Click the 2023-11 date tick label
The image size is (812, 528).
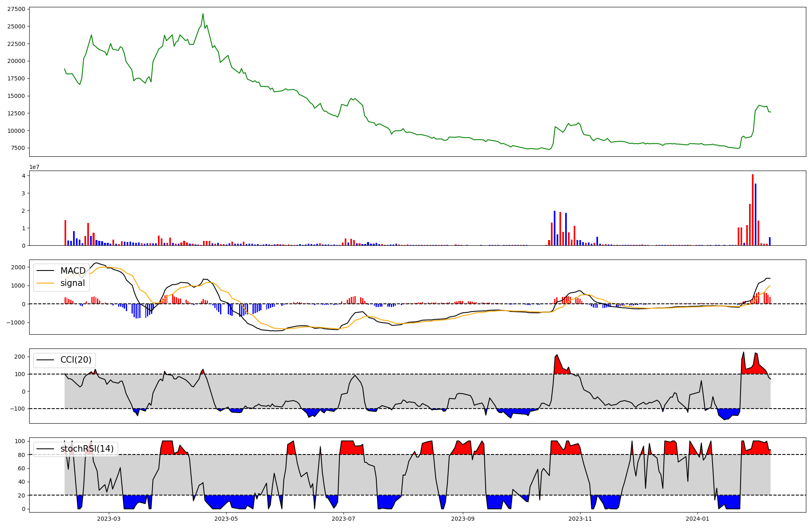click(x=580, y=519)
